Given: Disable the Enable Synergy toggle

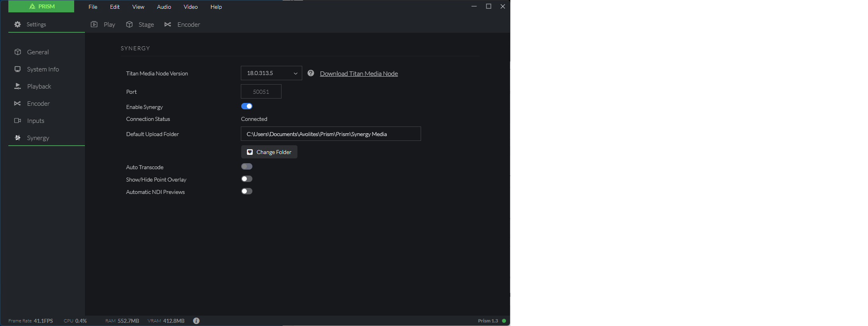Looking at the screenshot, I should tap(247, 106).
